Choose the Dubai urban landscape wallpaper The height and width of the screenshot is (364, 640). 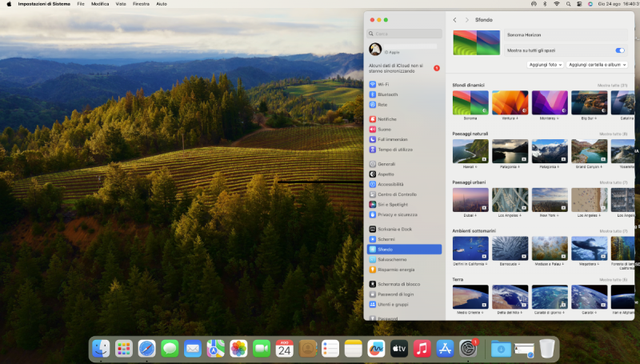(470, 200)
